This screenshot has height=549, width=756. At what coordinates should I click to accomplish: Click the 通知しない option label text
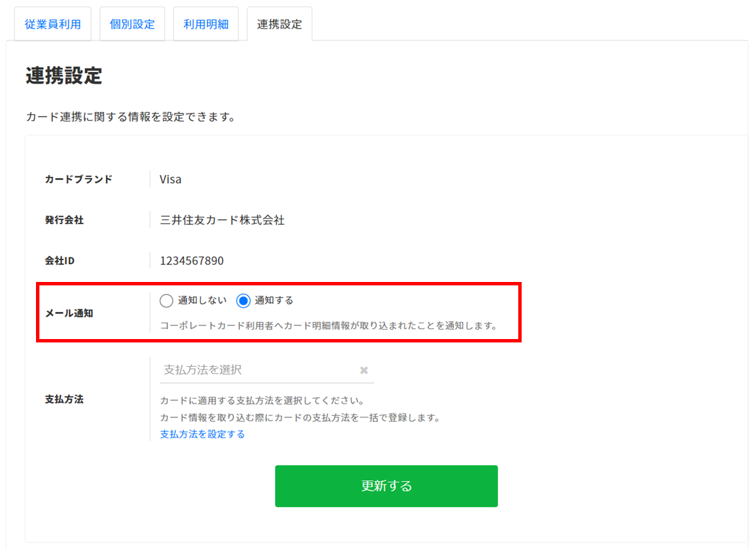tap(202, 300)
